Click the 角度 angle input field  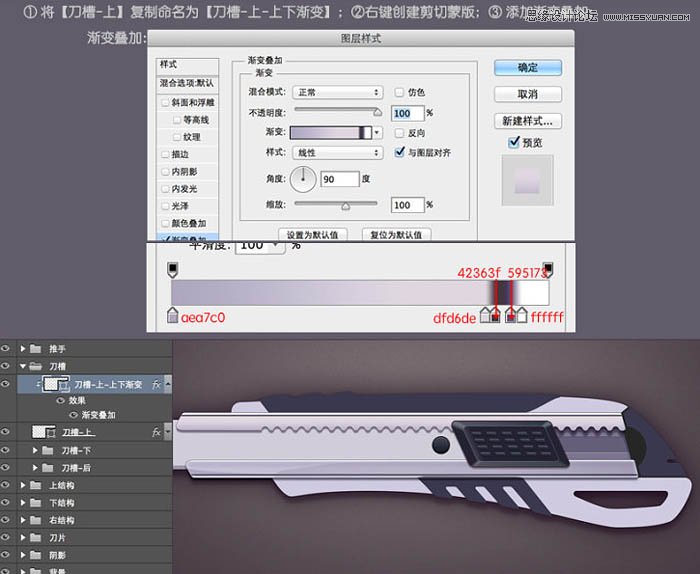(x=340, y=179)
